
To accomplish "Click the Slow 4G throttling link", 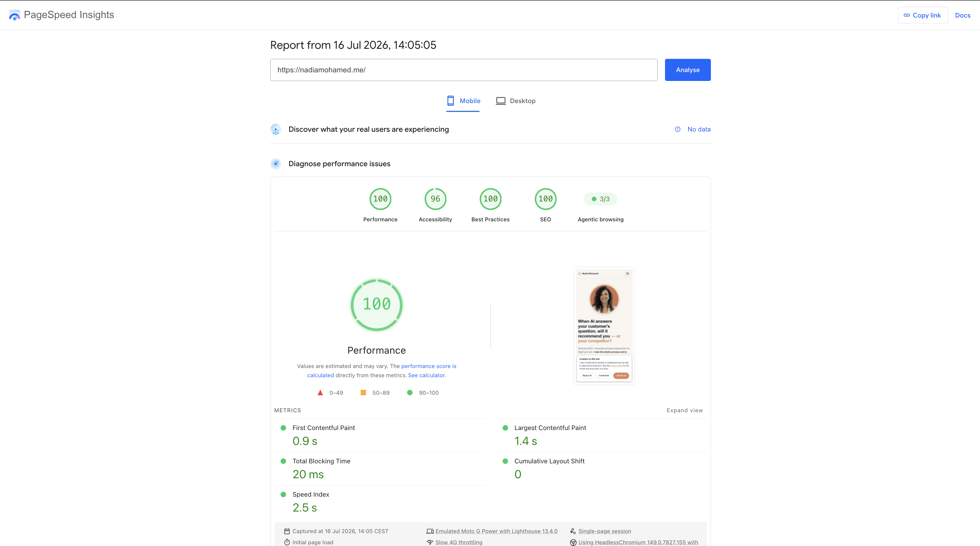I will pos(458,542).
